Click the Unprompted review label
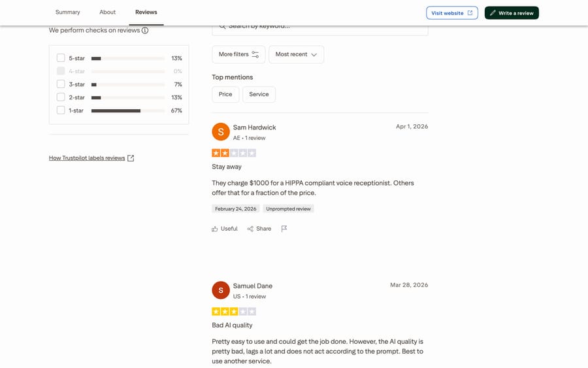This screenshot has width=588, height=368. coord(288,209)
